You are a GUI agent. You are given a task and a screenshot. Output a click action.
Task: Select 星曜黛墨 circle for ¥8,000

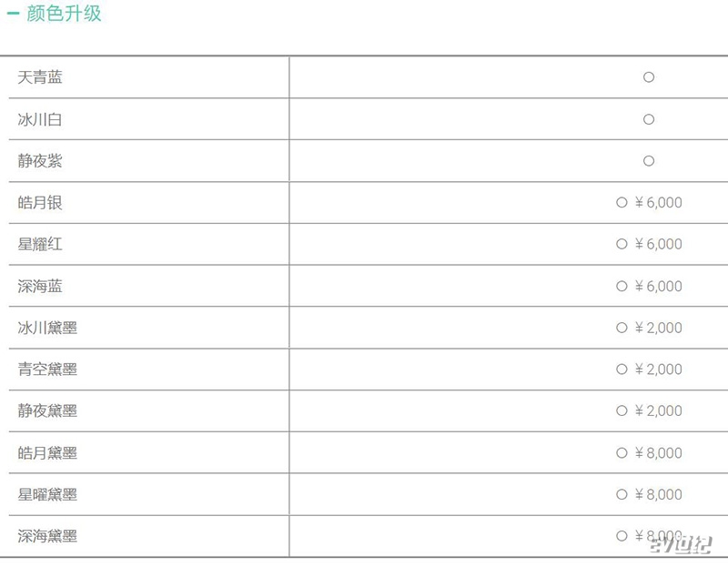tap(622, 494)
